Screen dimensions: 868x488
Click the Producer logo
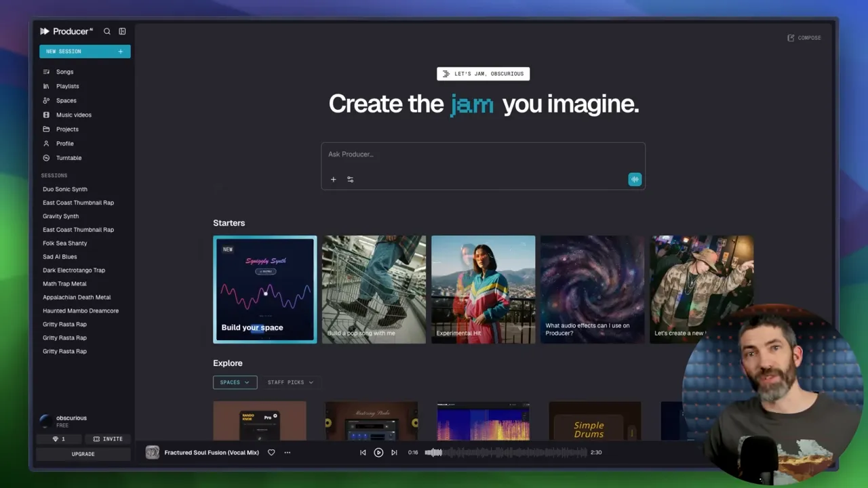pyautogui.click(x=66, y=31)
